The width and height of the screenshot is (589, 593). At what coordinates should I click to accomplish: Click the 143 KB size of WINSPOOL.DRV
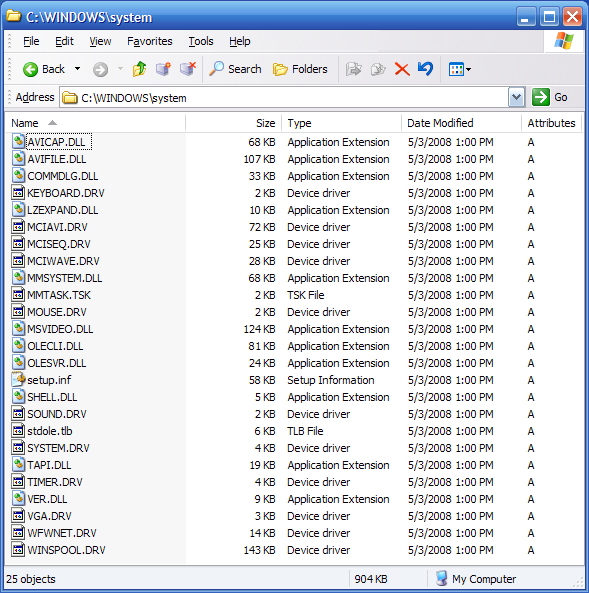pos(260,550)
